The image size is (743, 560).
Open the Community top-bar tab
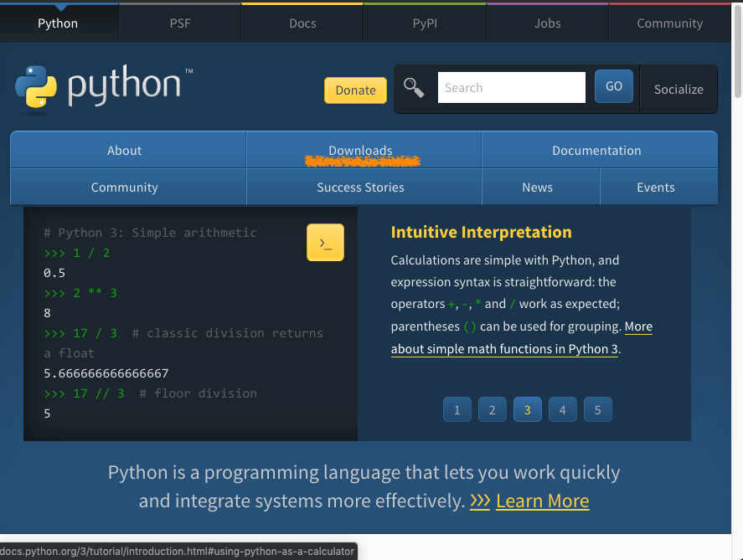(669, 23)
